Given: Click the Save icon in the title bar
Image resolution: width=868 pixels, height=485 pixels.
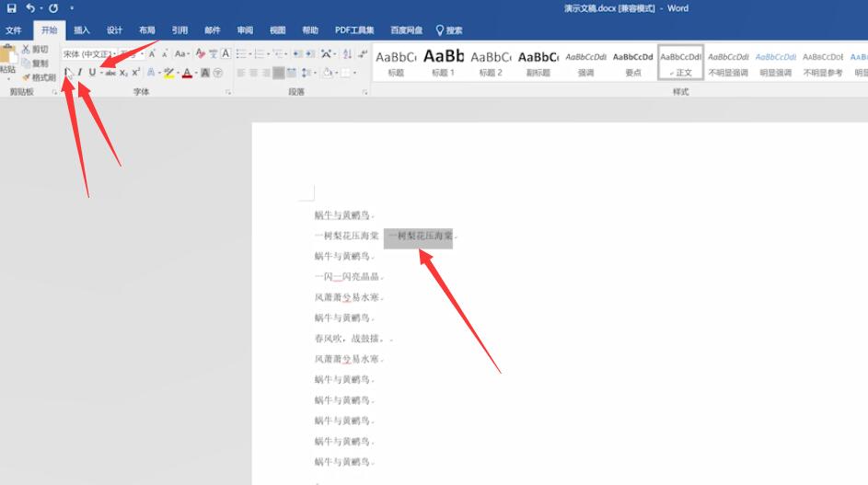Looking at the screenshot, I should point(12,8).
